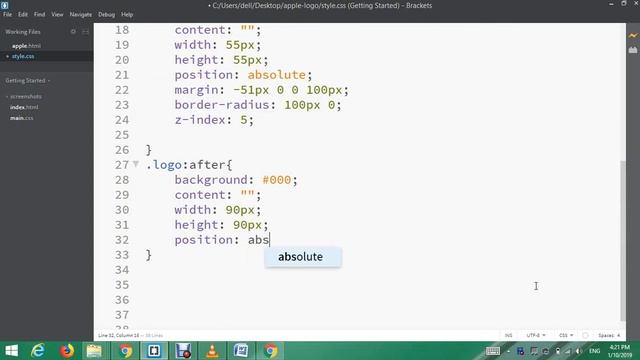Open Firefox from the taskbar
The image size is (640, 360).
coord(67,351)
